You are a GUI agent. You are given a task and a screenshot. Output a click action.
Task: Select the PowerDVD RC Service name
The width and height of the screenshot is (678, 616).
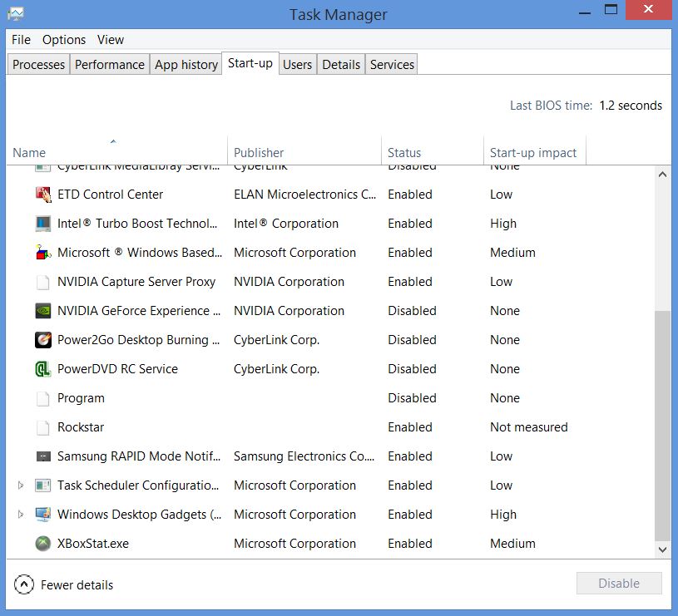coord(117,369)
